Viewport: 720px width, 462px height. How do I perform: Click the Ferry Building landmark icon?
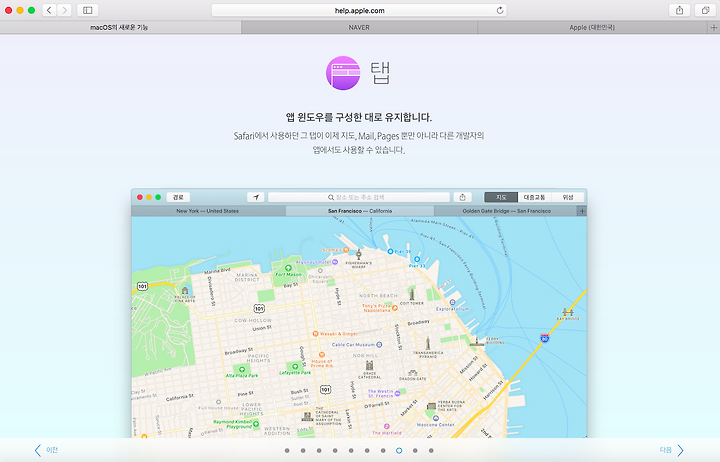(x=477, y=341)
